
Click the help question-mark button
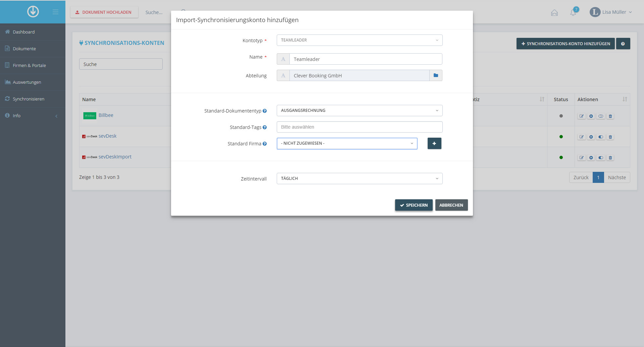click(623, 44)
